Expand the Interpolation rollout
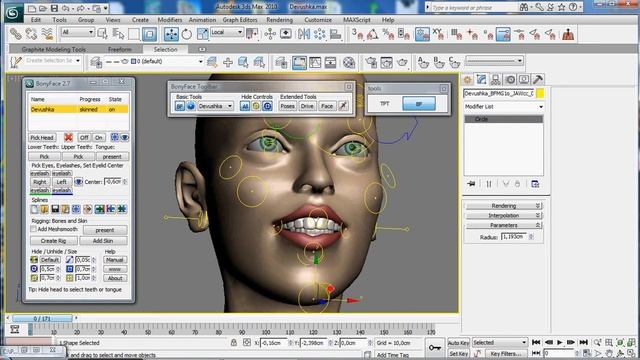Image resolution: width=640 pixels, height=360 pixels. (504, 216)
